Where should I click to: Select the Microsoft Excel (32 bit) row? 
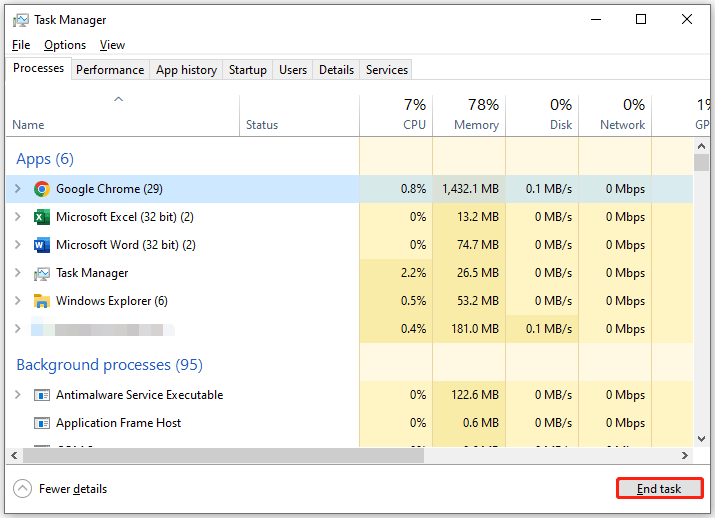pyautogui.click(x=349, y=217)
